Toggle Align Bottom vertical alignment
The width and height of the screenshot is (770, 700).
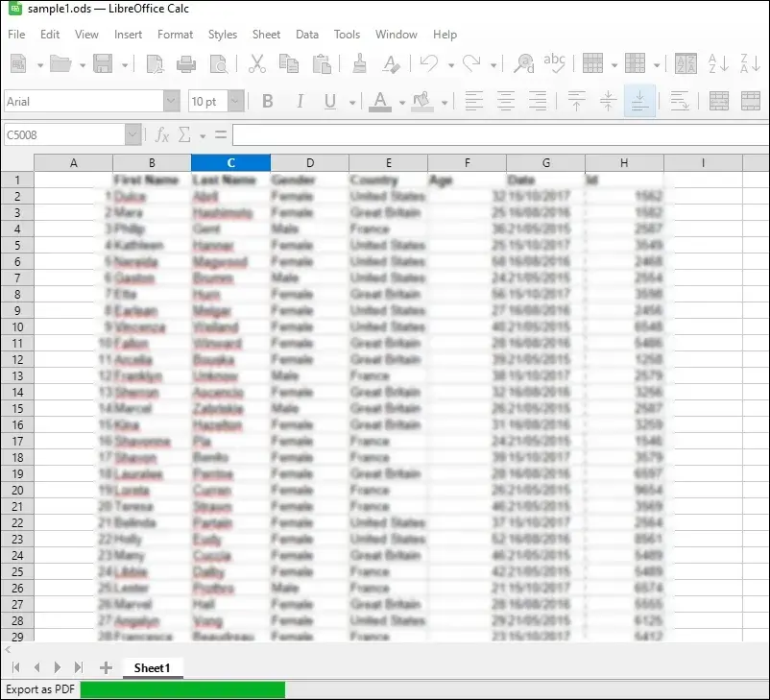(x=639, y=101)
